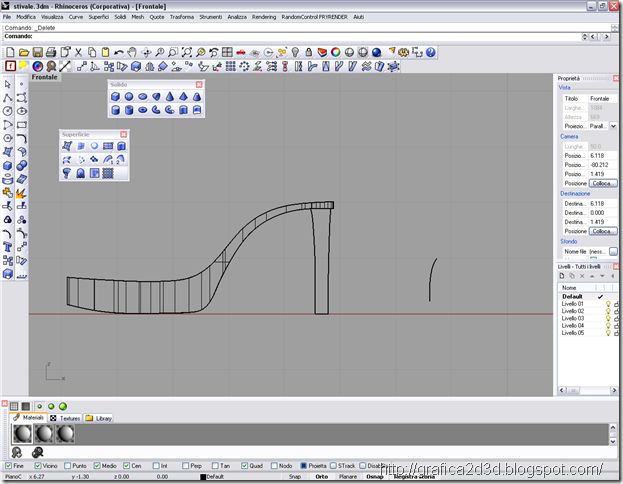Create a torus from the Solido palette
Viewport: 623px width, 484px height.
(x=143, y=110)
